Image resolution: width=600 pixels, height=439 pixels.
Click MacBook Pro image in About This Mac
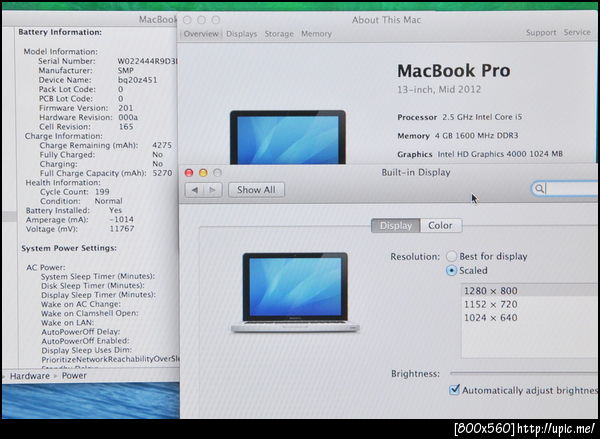pyautogui.click(x=288, y=137)
